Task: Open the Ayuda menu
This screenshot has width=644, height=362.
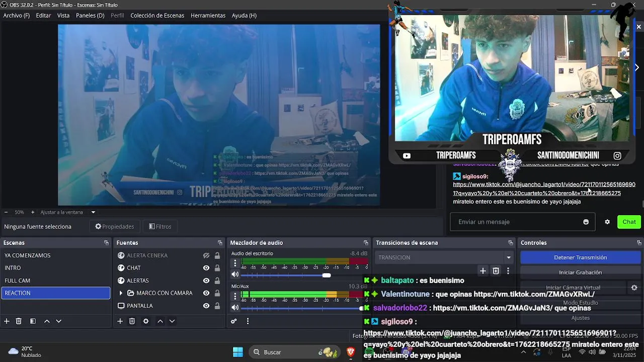Action: (244, 16)
